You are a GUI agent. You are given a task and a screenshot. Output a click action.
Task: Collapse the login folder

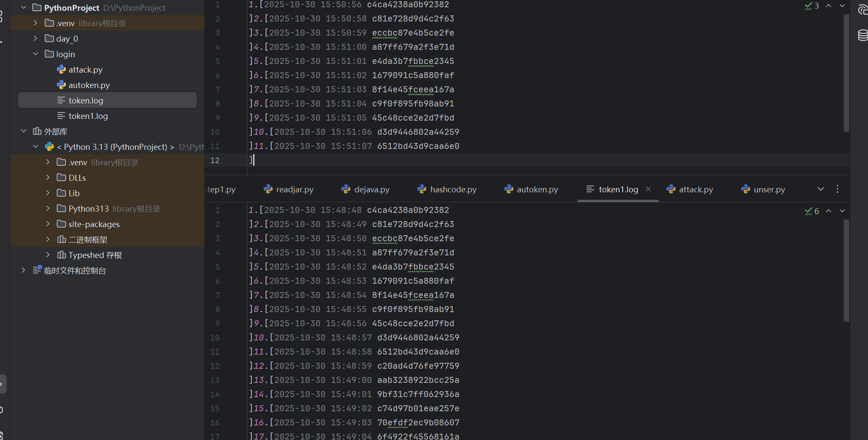pos(36,54)
